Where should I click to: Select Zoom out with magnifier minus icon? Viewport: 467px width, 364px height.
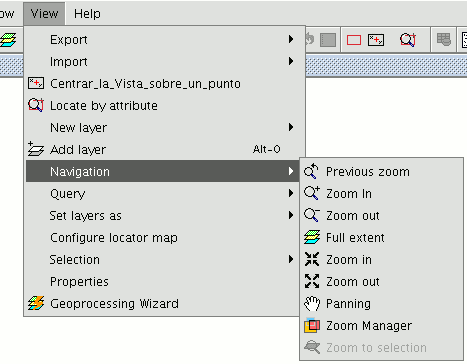(x=381, y=216)
